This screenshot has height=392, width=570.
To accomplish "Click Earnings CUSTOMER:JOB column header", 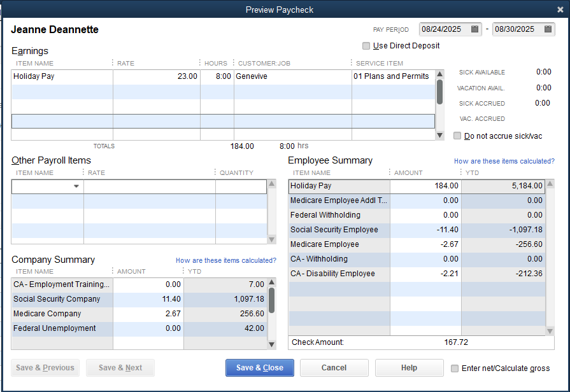I will click(264, 63).
